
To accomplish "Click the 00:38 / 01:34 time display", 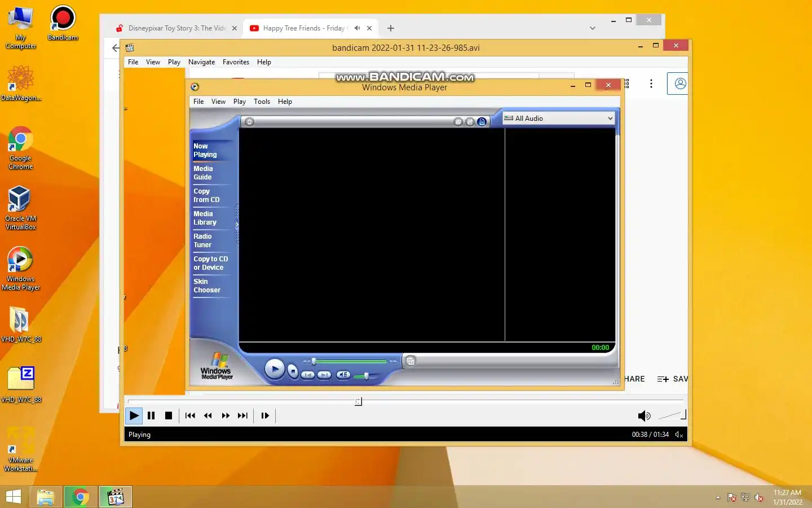I will [x=650, y=435].
